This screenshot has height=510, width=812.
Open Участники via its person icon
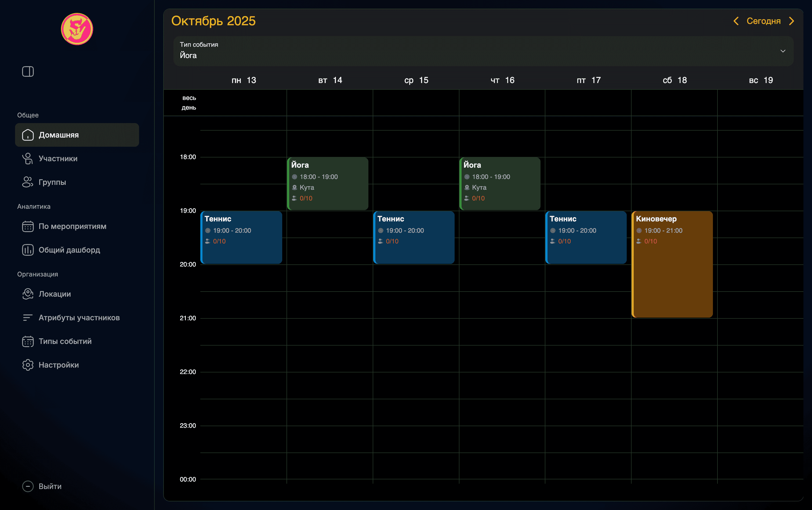coord(28,159)
